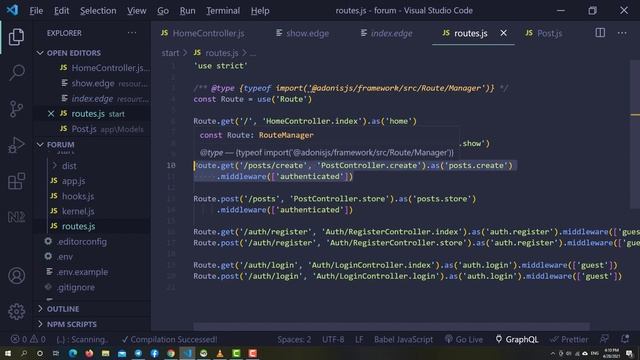The image size is (640, 360).
Task: Open editor More Actions ellipsis
Action: (x=622, y=33)
